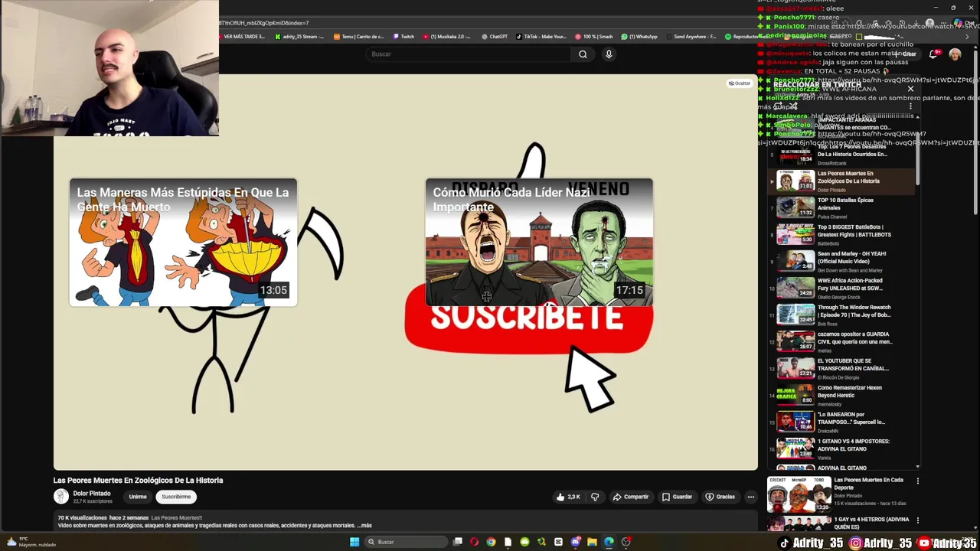The height and width of the screenshot is (551, 980).
Task: Close the playlist panel with X
Action: click(910, 89)
